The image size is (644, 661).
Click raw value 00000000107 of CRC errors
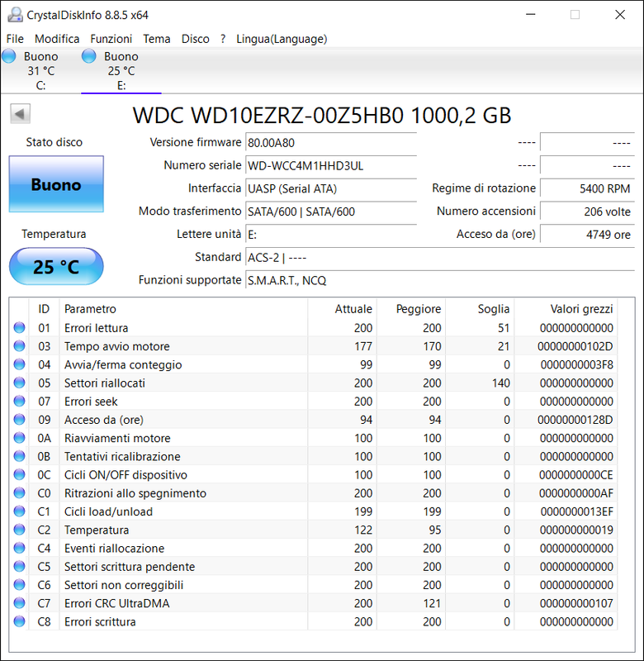[576, 603]
